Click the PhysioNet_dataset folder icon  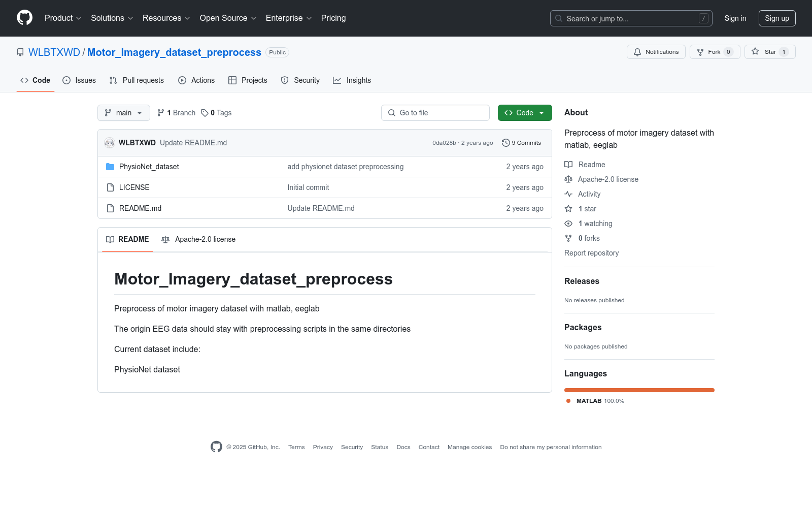[110, 167]
